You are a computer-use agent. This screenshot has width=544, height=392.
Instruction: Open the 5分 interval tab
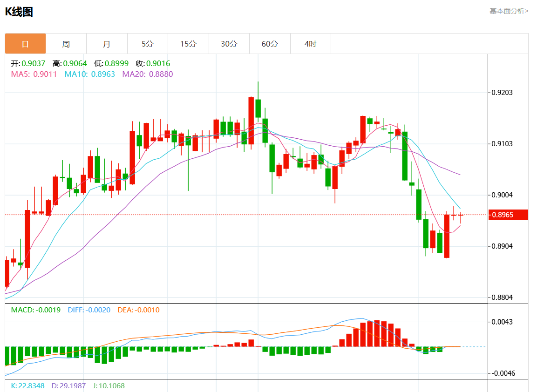pos(147,44)
